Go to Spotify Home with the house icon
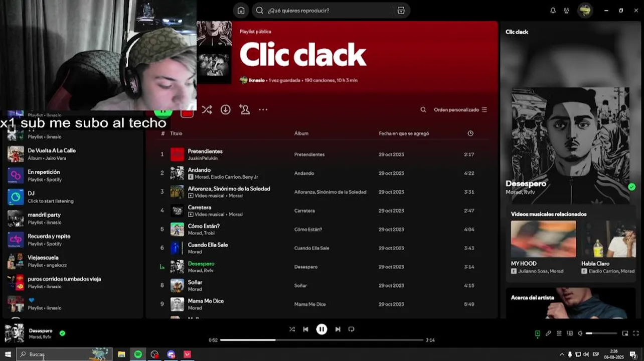 (241, 11)
